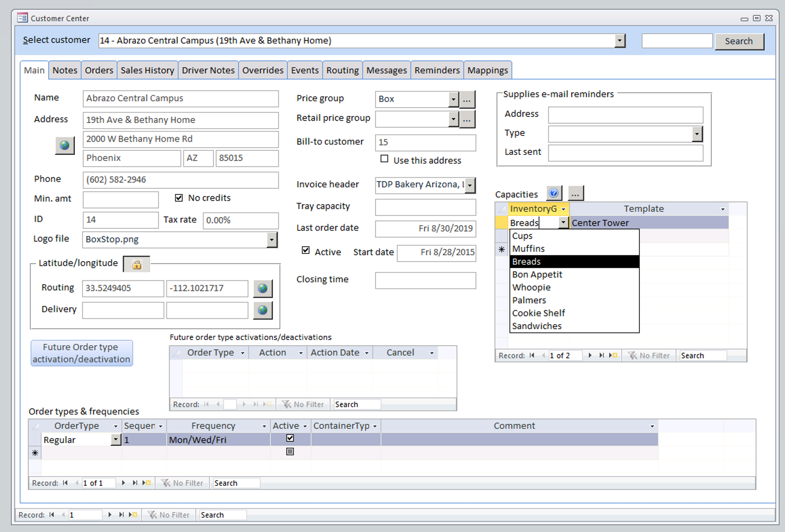Screen dimensions: 785x532
Task: Click the ellipsis button beside Price group
Action: (467, 99)
